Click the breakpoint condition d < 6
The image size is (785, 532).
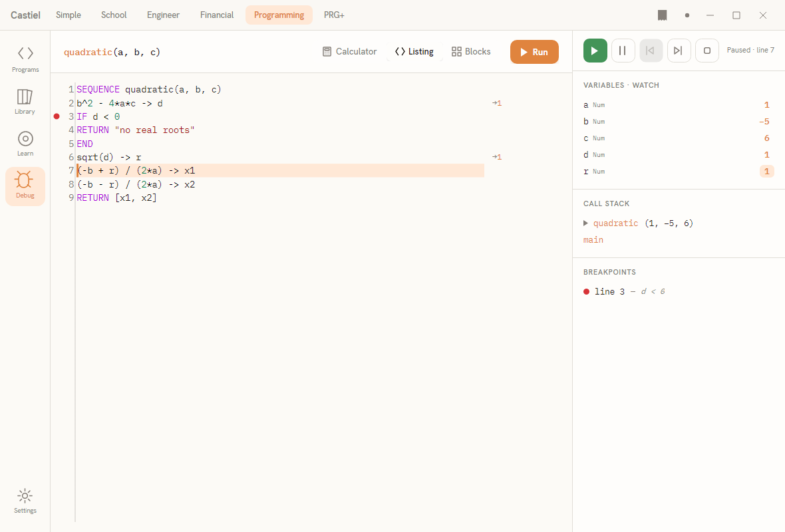pos(653,292)
